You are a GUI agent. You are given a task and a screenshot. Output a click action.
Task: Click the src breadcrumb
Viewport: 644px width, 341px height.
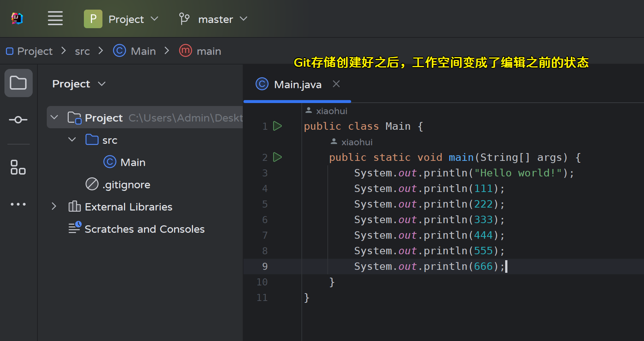click(82, 51)
